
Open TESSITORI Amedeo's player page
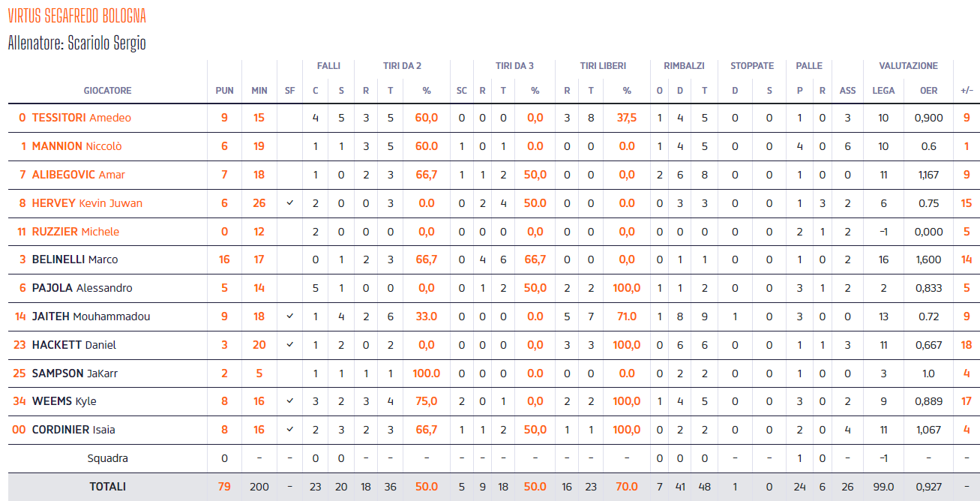click(x=81, y=118)
